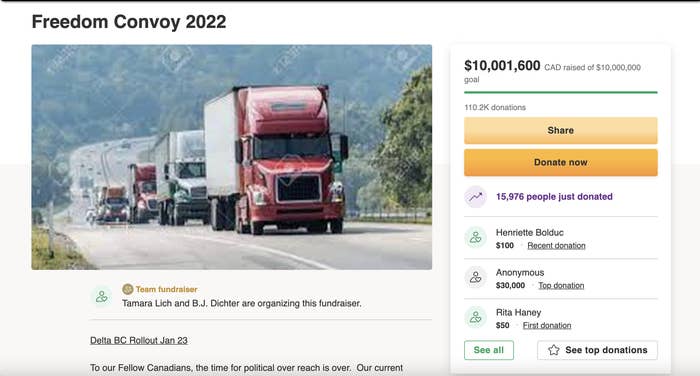Click the truck convoy campaign photo
Viewport: 700px width, 376px height.
coord(232,157)
